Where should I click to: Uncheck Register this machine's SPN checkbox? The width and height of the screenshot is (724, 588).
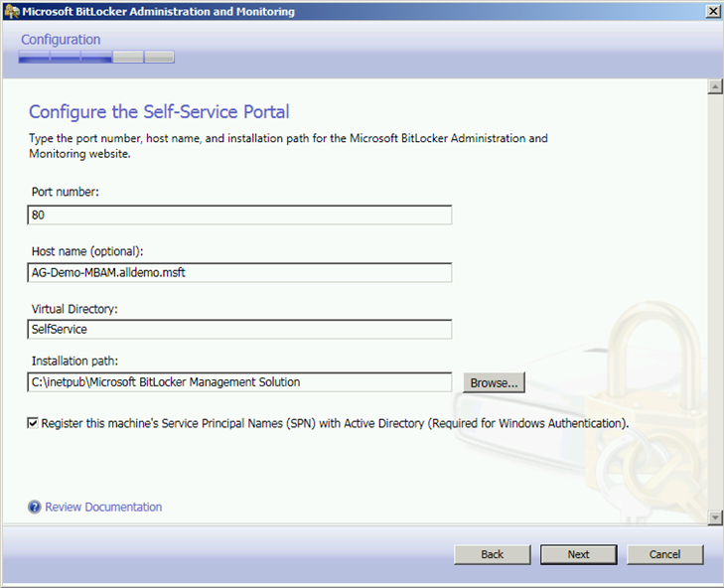tap(33, 423)
